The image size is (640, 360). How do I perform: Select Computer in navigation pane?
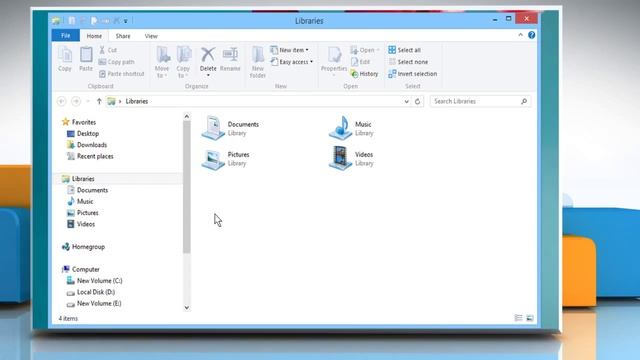81,269
